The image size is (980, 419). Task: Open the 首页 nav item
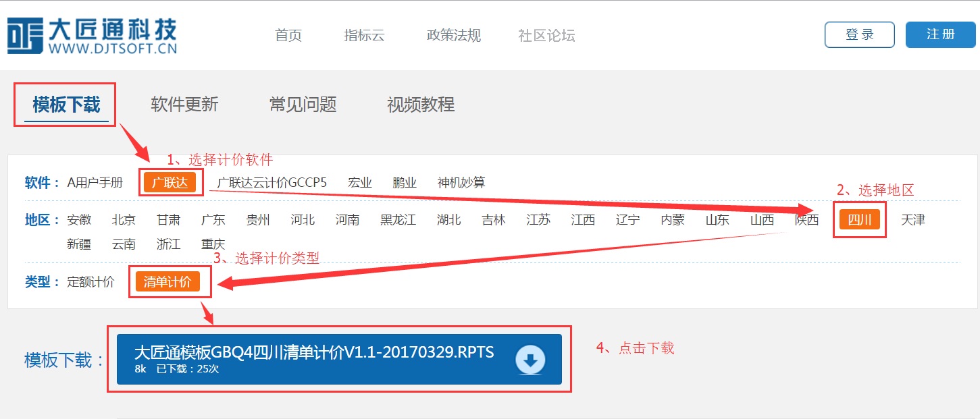coord(288,36)
